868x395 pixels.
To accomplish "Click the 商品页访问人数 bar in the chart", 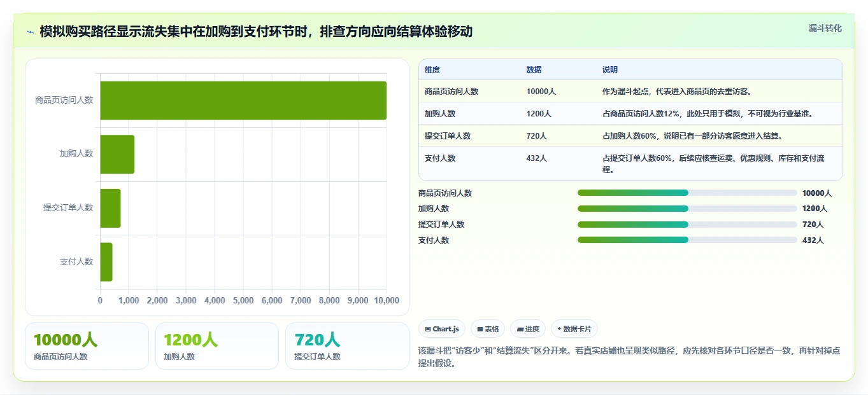I will coord(243,100).
